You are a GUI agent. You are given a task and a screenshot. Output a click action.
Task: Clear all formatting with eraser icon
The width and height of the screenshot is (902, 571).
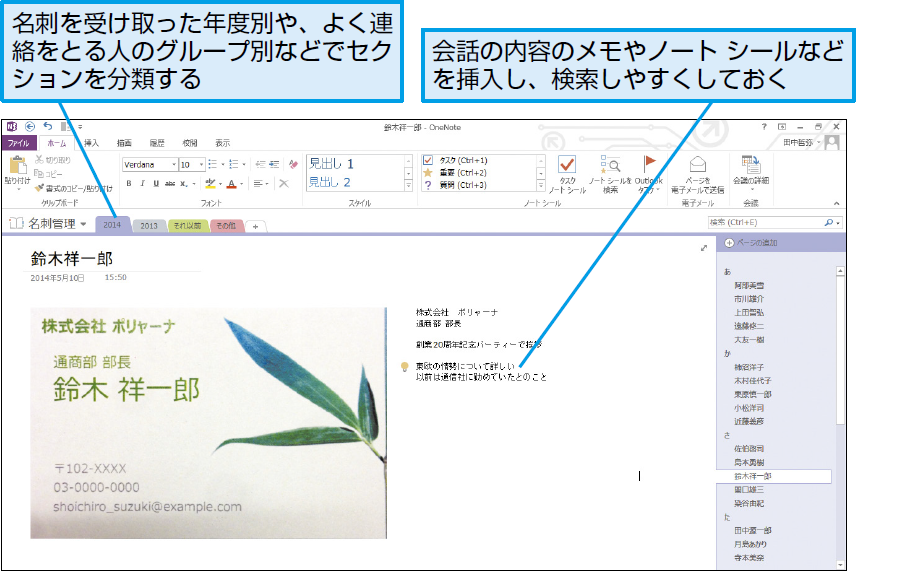pos(293,164)
